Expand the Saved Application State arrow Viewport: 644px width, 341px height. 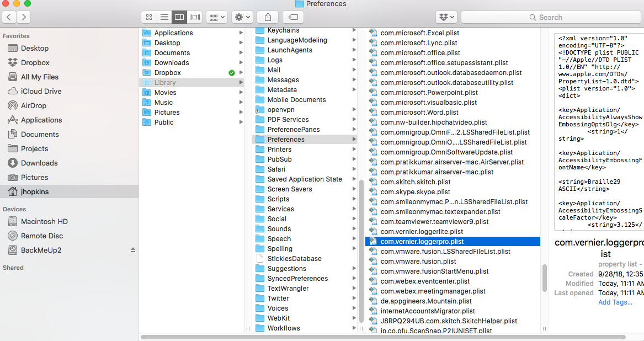pyautogui.click(x=354, y=179)
